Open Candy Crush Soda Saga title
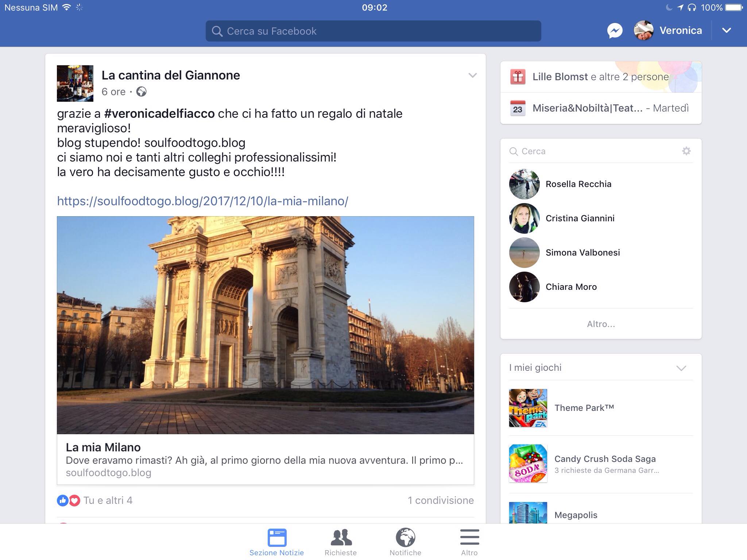 pyautogui.click(x=605, y=459)
